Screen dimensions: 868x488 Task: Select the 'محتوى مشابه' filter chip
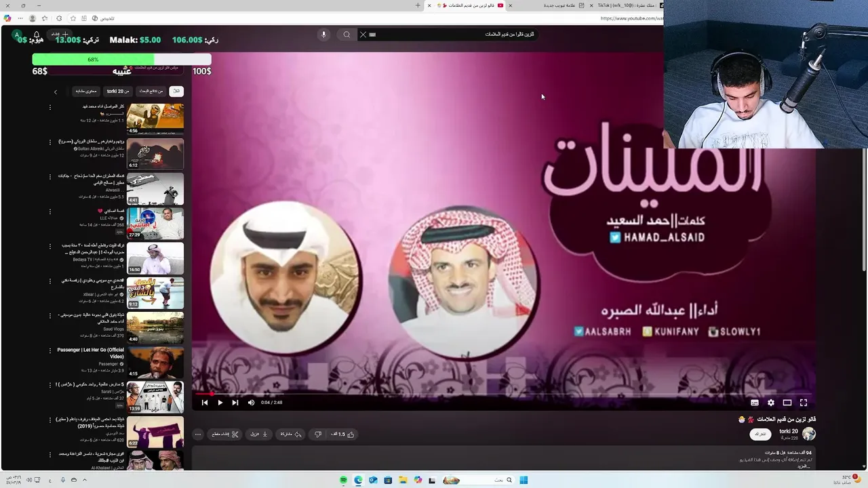click(x=86, y=91)
